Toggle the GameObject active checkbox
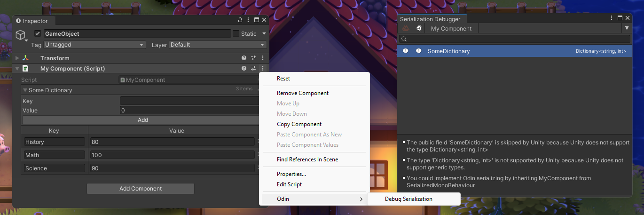 tap(38, 34)
